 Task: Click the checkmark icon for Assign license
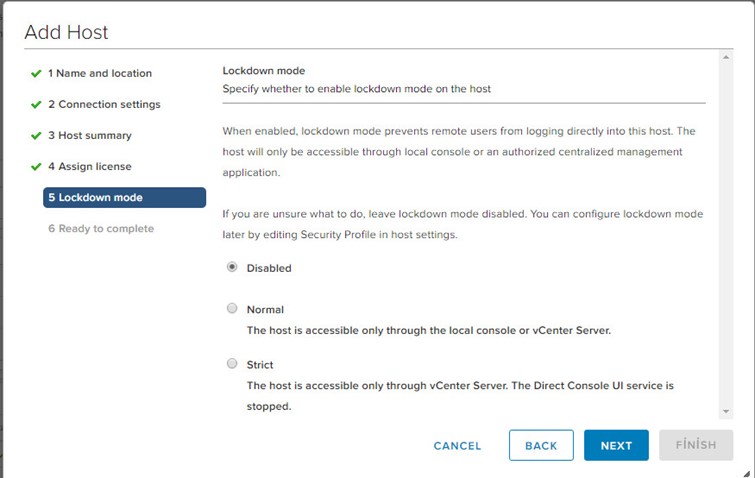pos(36,167)
